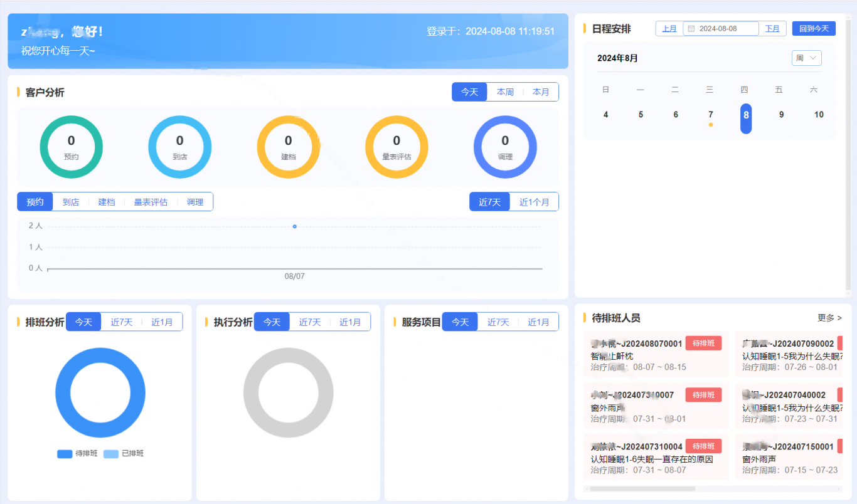Image resolution: width=857 pixels, height=504 pixels.
Task: Click the 治疗周期 07-15 ~ 07-23 line
Action: (790, 470)
